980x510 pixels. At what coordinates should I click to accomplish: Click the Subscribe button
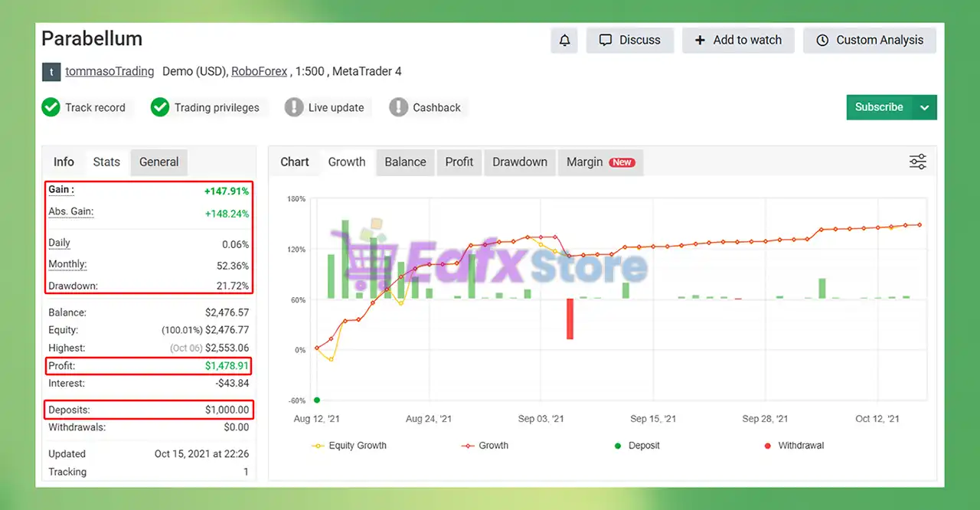pyautogui.click(x=879, y=107)
